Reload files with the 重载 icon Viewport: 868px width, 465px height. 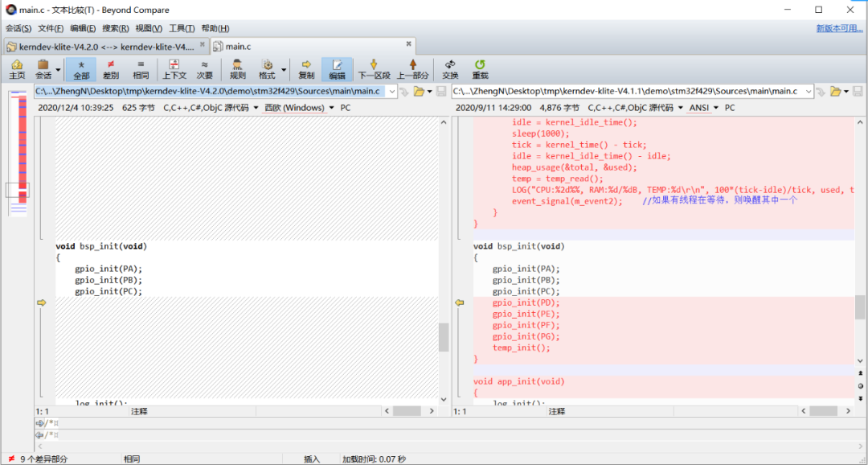tap(480, 69)
